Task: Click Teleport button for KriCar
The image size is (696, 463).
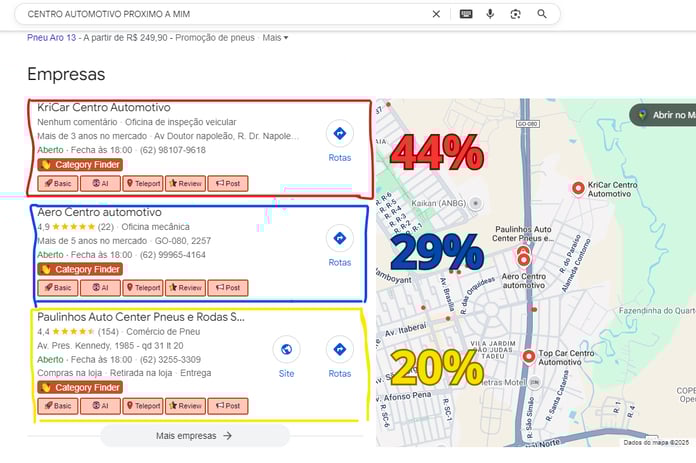Action: 143,183
